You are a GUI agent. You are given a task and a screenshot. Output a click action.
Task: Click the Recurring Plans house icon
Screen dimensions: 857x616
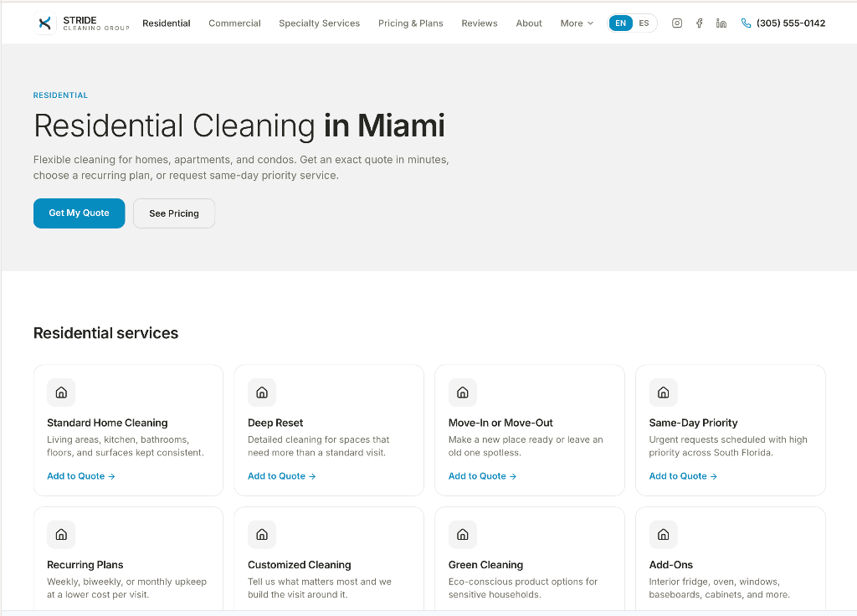click(61, 535)
